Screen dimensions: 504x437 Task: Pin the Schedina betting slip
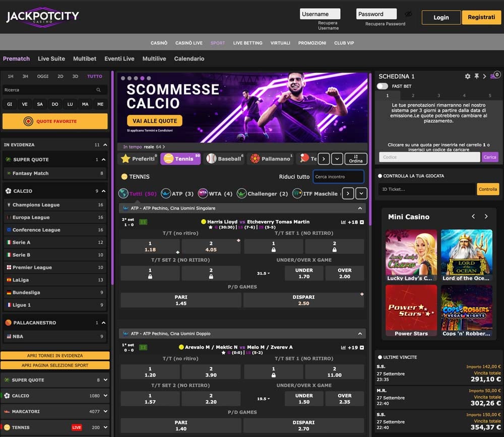pyautogui.click(x=476, y=77)
